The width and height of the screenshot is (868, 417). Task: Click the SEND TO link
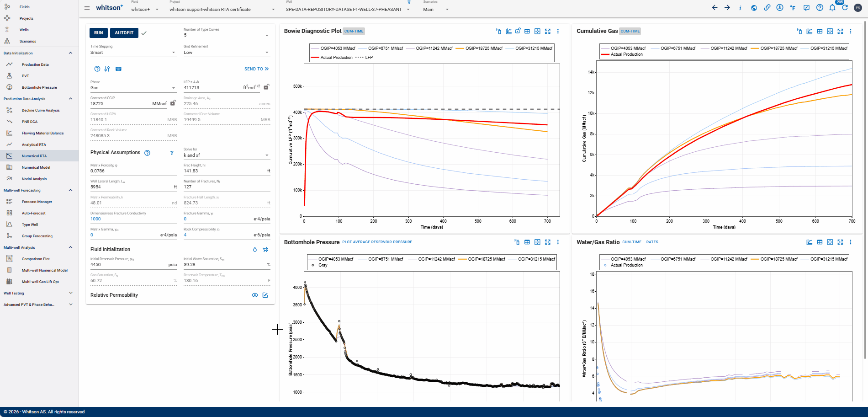point(256,69)
